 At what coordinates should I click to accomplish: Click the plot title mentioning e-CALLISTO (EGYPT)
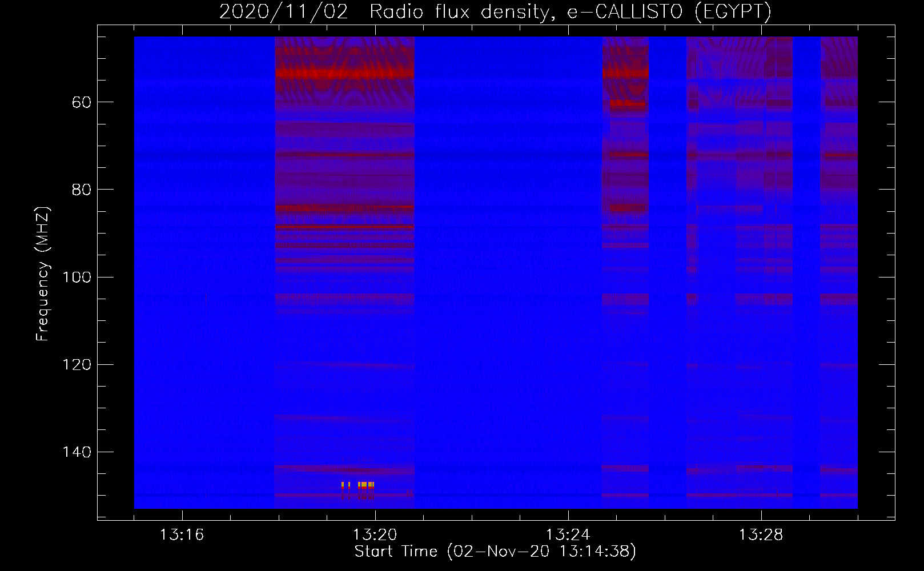pos(495,11)
